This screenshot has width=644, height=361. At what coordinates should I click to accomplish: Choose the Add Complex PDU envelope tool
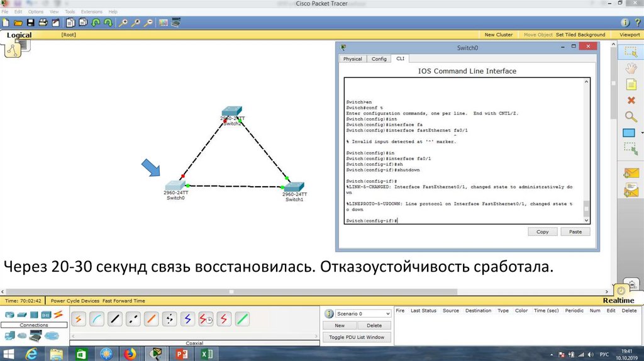631,190
